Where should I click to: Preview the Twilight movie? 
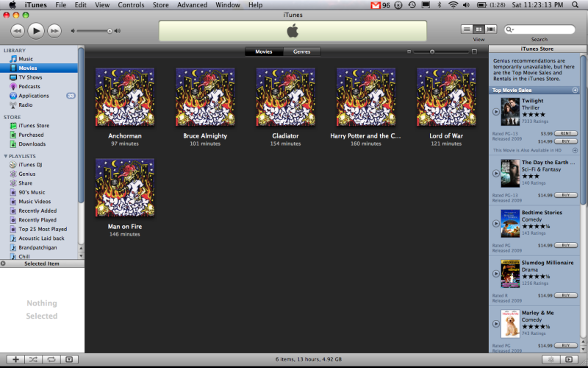(x=495, y=112)
